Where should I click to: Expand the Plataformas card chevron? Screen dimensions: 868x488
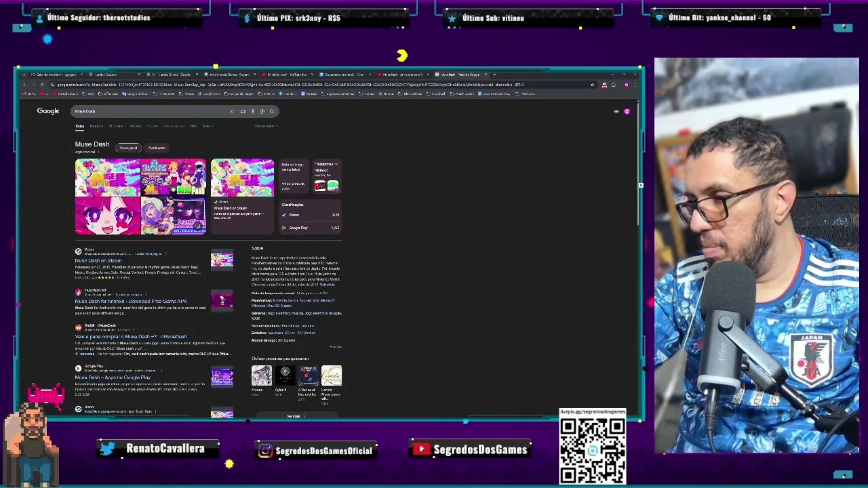[336, 164]
